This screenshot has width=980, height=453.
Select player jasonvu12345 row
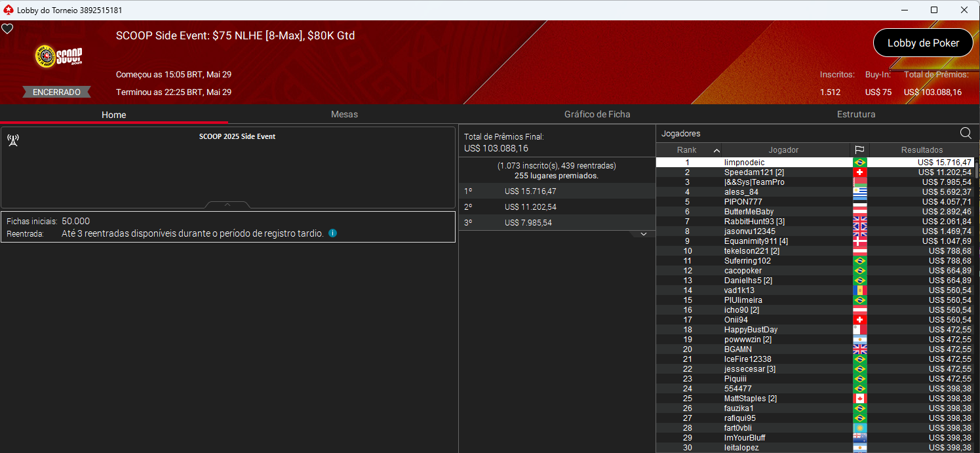tap(815, 231)
